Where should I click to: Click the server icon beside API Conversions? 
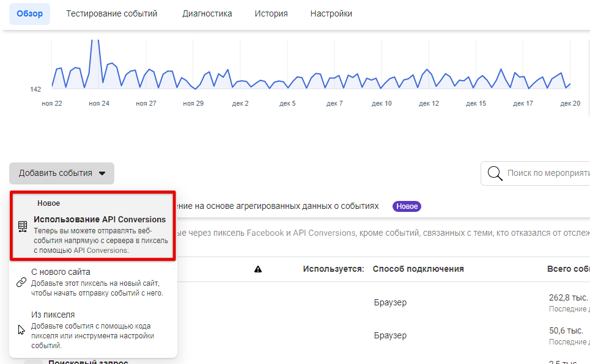(23, 227)
